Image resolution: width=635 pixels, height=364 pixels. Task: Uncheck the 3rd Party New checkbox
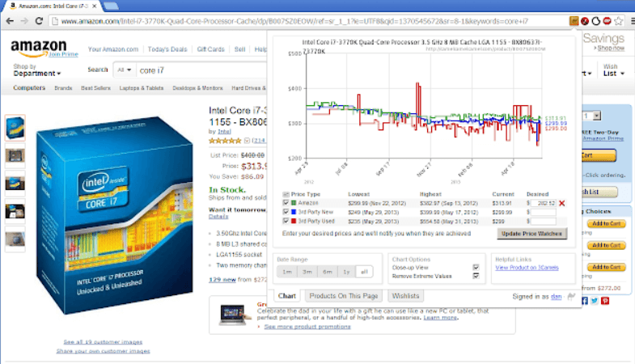286,212
